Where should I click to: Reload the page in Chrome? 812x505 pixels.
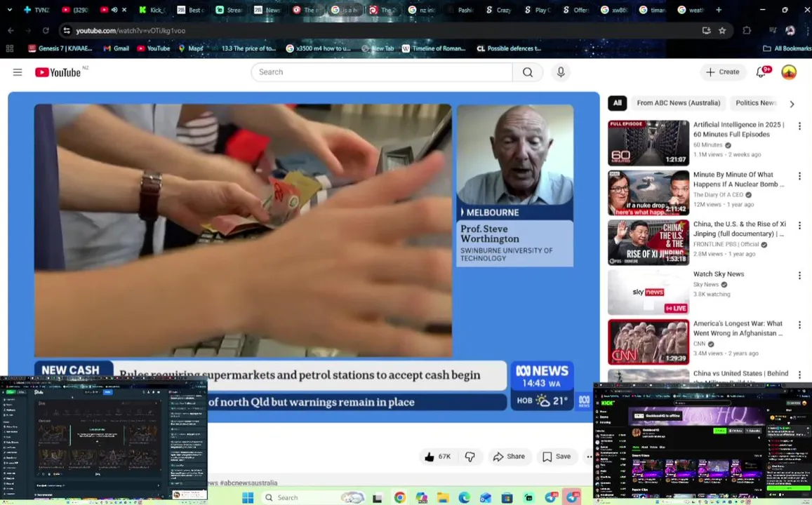pos(46,31)
